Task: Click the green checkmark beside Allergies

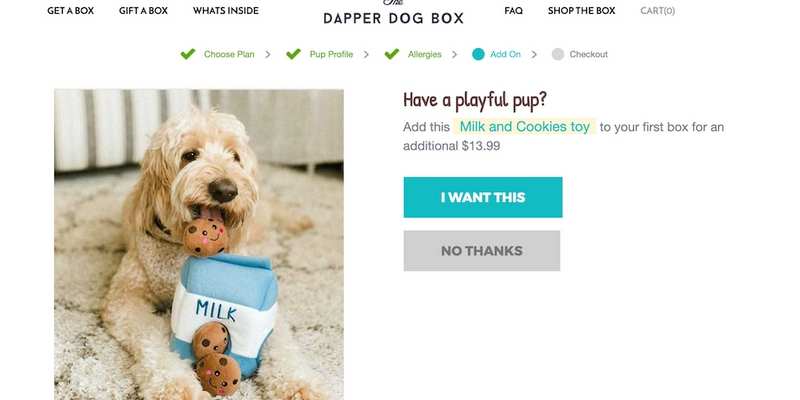Action: 392,54
